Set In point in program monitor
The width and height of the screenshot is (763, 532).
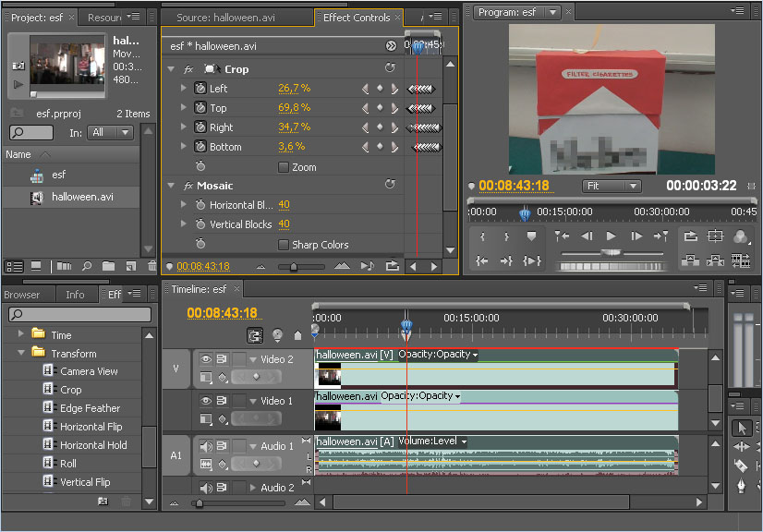coord(482,236)
